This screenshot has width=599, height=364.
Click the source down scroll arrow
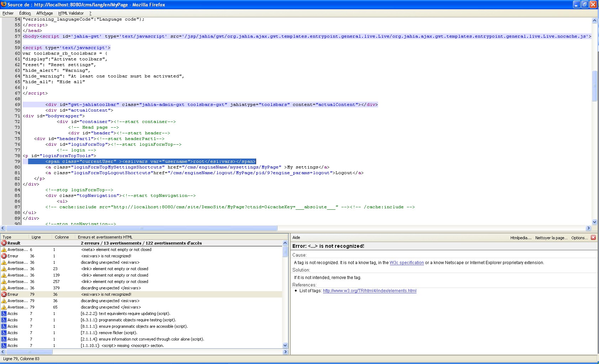pos(594,222)
